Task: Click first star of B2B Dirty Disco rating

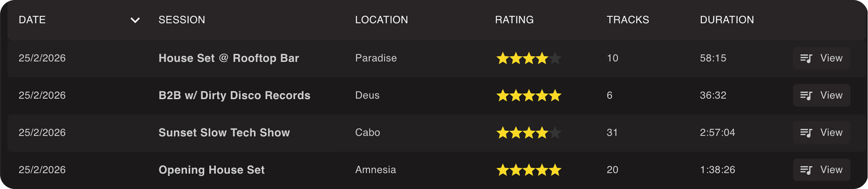Action: [503, 95]
